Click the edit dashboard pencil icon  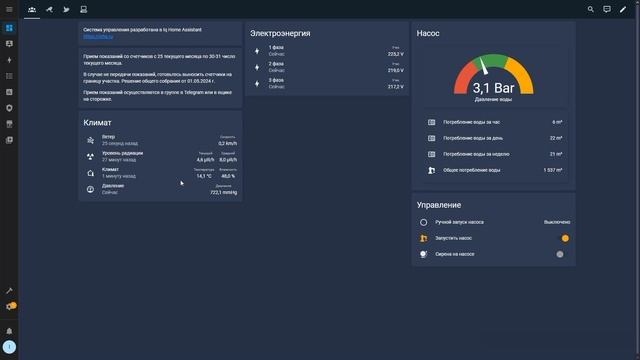[623, 9]
